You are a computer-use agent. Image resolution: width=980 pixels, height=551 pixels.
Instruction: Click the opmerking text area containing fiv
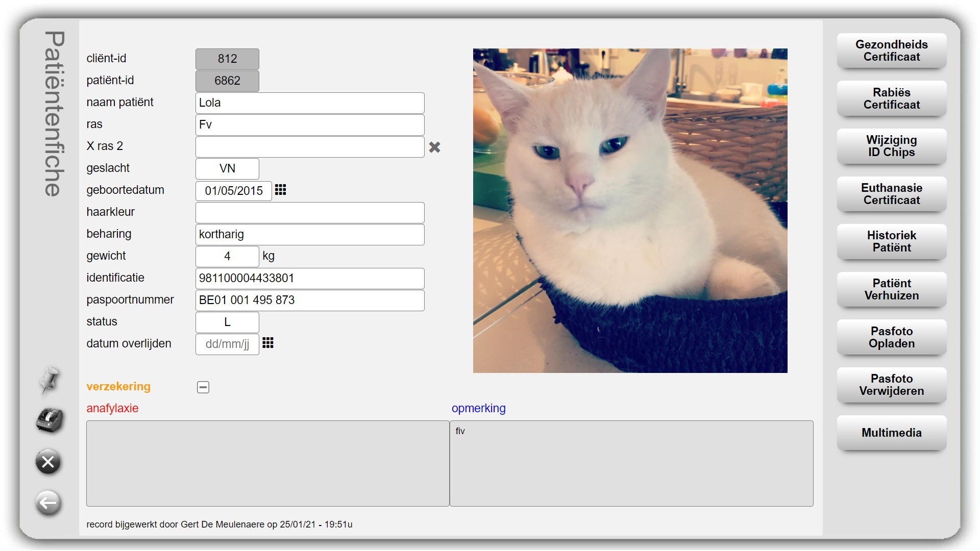click(x=631, y=463)
